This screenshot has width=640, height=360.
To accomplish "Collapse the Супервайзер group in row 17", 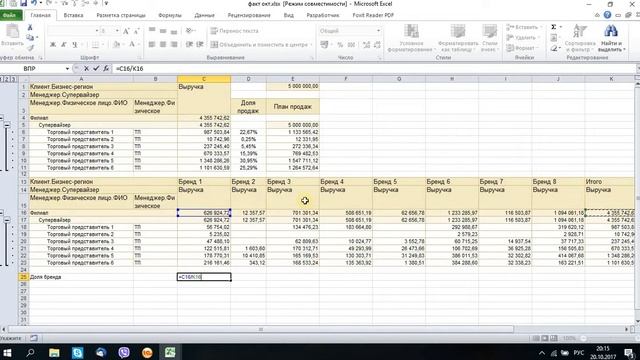I will tap(7, 220).
